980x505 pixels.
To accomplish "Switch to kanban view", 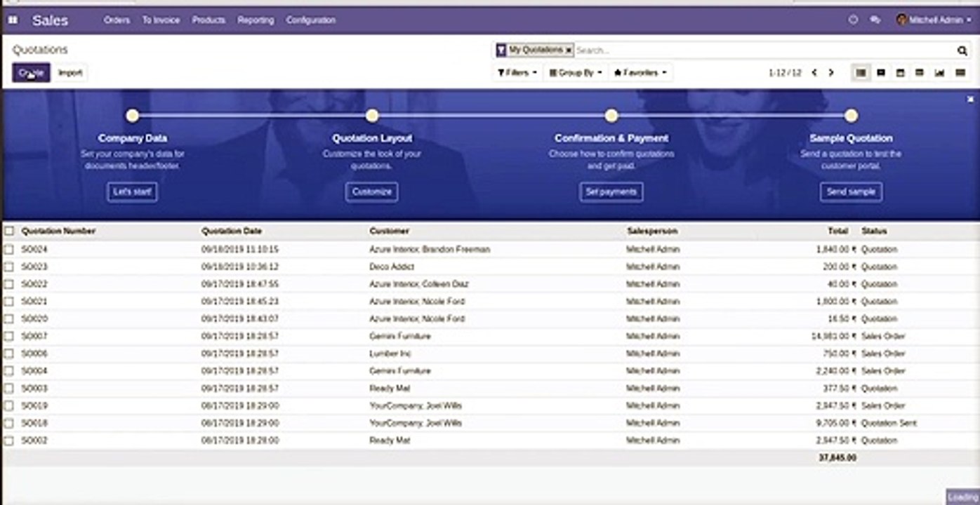I will (x=880, y=73).
